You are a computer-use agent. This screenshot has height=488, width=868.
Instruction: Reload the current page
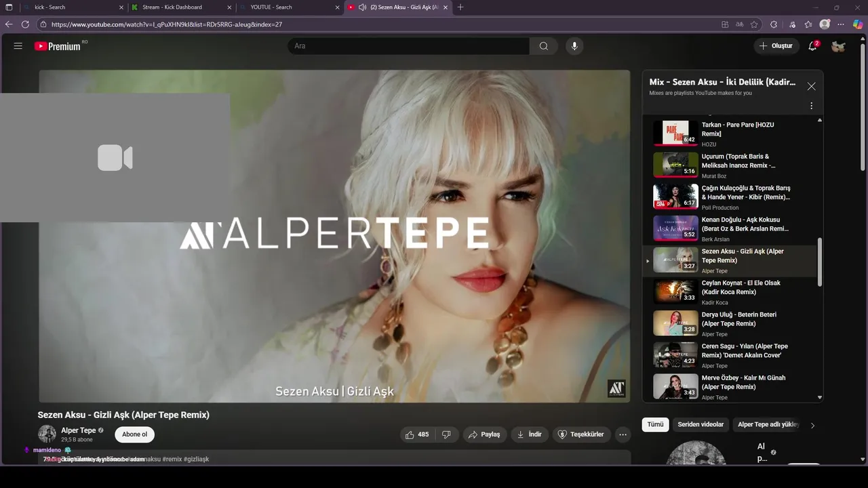tap(25, 24)
